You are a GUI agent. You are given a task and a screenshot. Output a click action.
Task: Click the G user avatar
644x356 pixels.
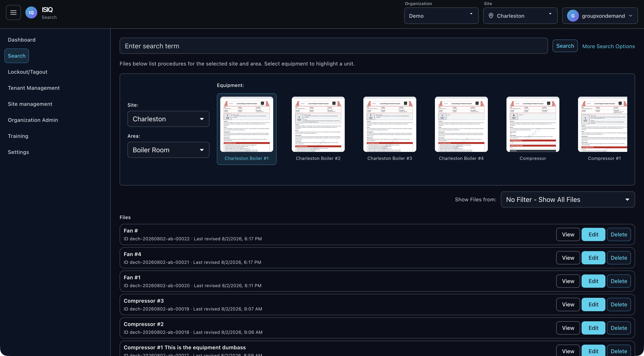point(573,16)
